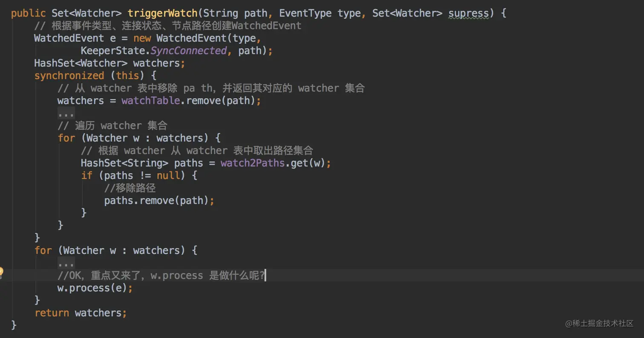Click the triggerWatch method name
Viewport: 644px width, 338px height.
(162, 13)
